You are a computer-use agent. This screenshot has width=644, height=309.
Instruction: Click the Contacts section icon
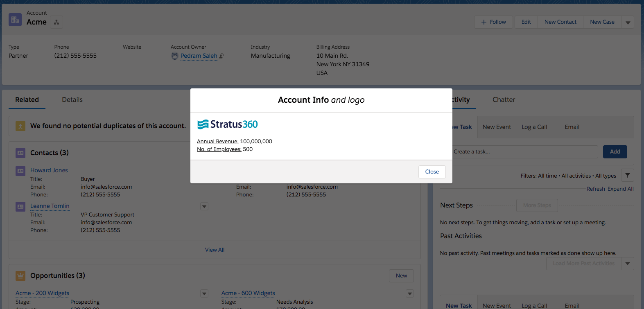[x=20, y=153]
